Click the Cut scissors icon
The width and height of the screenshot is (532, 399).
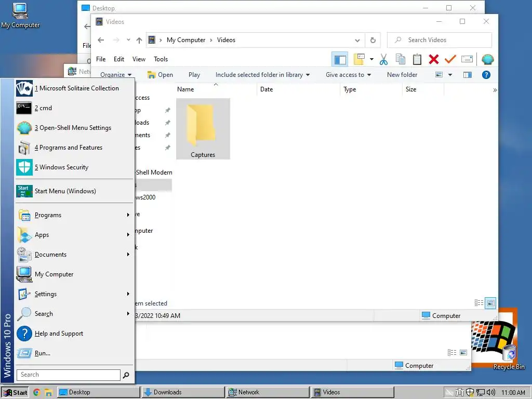coord(383,59)
